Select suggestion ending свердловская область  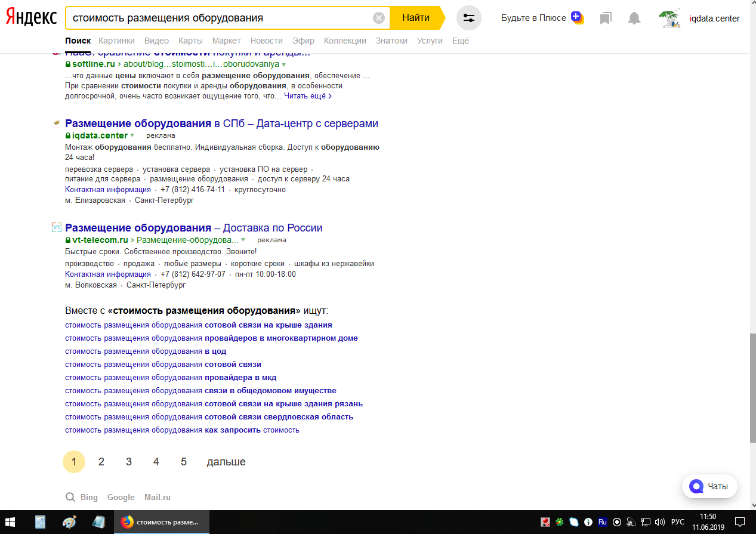pos(209,417)
